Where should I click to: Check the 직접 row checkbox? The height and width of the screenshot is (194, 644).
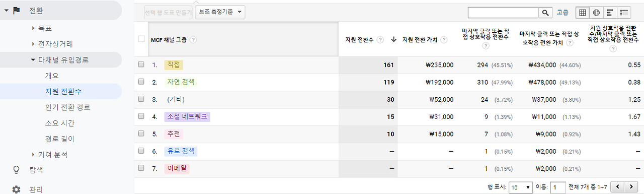(141, 64)
